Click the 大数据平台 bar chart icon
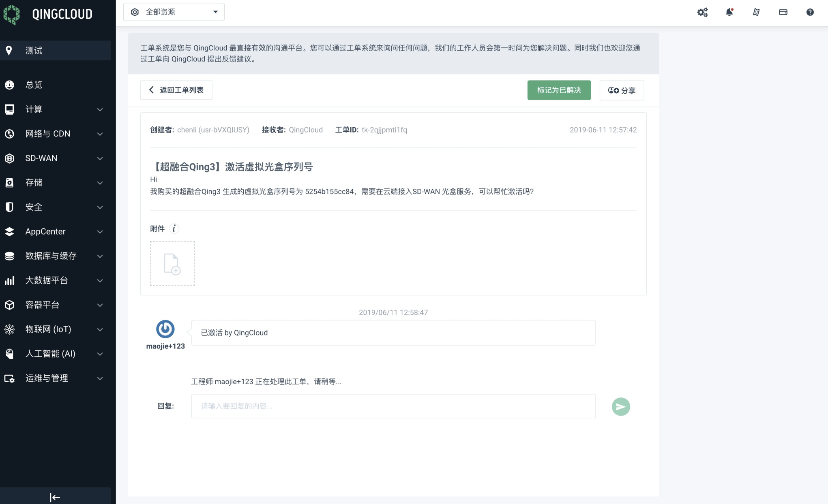Viewport: 828px width, 504px height. pos(9,280)
